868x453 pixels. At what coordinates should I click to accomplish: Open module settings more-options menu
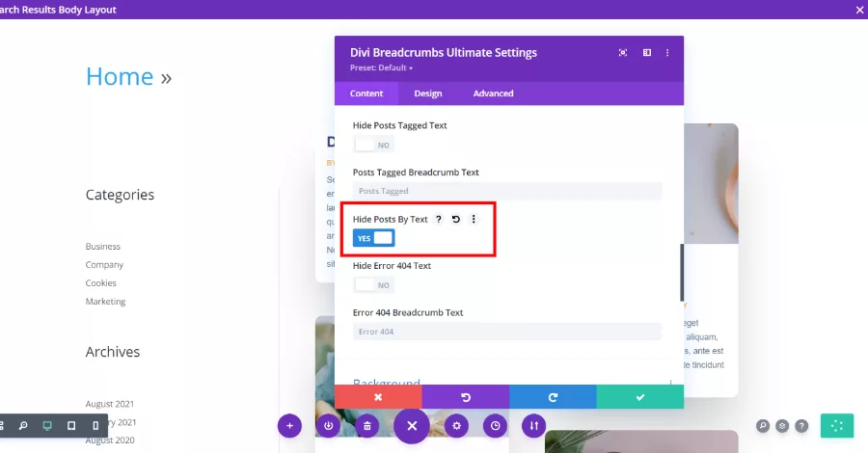tap(667, 53)
